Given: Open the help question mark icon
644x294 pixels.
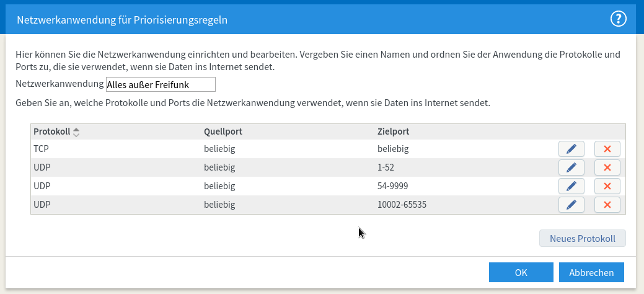Looking at the screenshot, I should tap(619, 19).
